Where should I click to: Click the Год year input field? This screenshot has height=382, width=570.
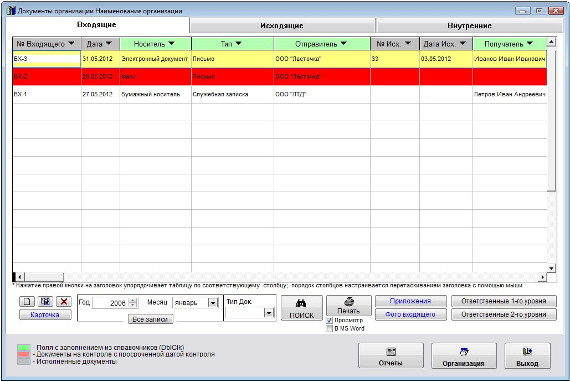(110, 303)
